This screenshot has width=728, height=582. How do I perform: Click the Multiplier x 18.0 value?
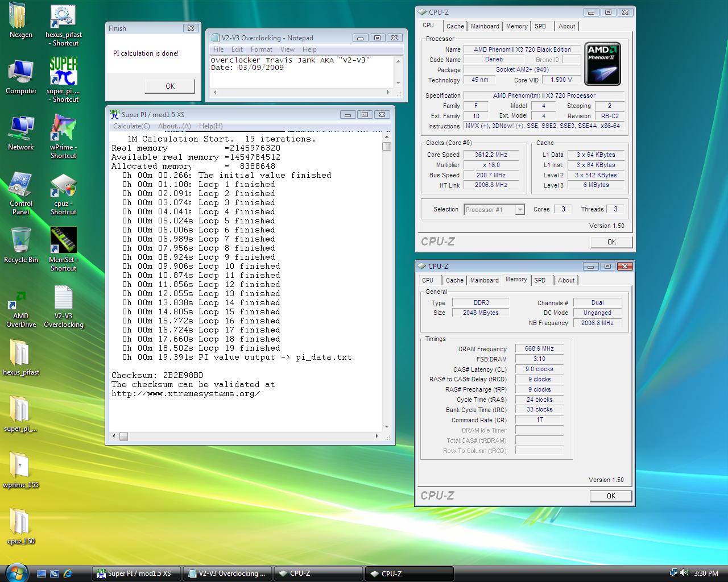tap(491, 165)
